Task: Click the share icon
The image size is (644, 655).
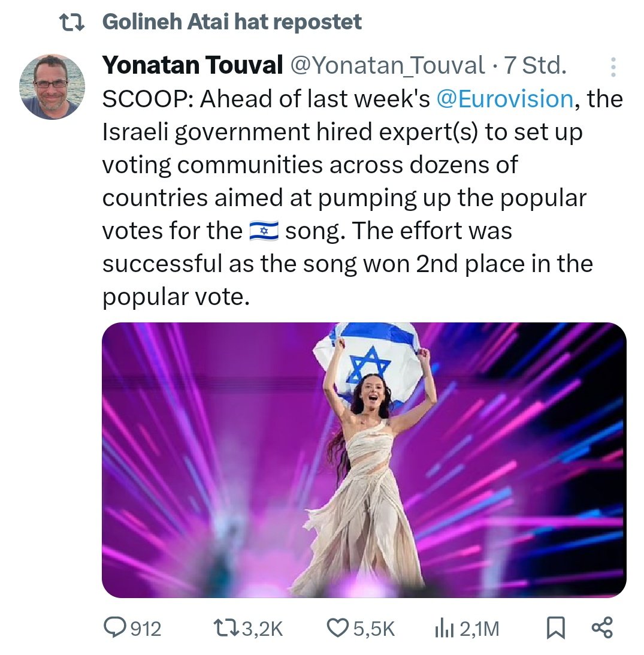Action: pos(601,628)
